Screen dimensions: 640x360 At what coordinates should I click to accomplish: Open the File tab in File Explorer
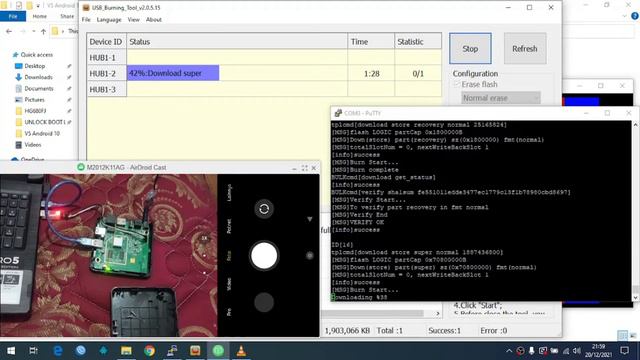(x=13, y=16)
